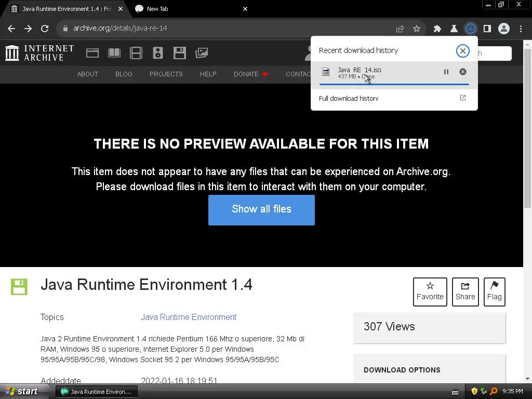Click the Java_RE_14.iso download progress bar
Screen dimensions: 532x399
click(x=394, y=84)
